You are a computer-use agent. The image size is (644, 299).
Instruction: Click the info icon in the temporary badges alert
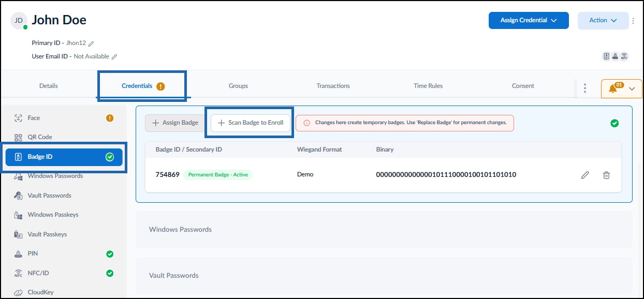(306, 123)
